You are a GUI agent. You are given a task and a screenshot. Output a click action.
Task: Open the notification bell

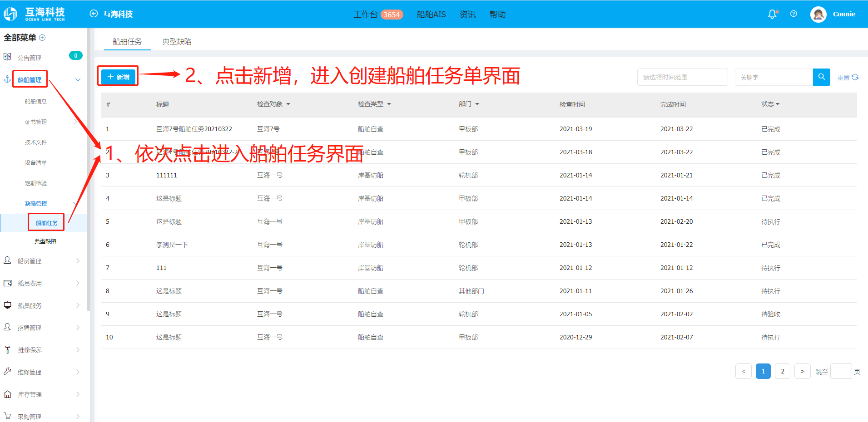(x=773, y=14)
